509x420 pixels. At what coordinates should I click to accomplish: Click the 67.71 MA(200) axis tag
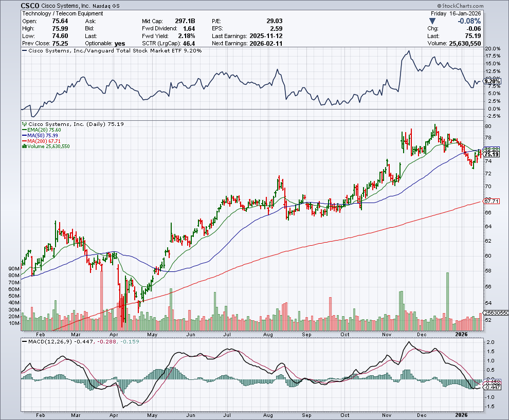(492, 201)
